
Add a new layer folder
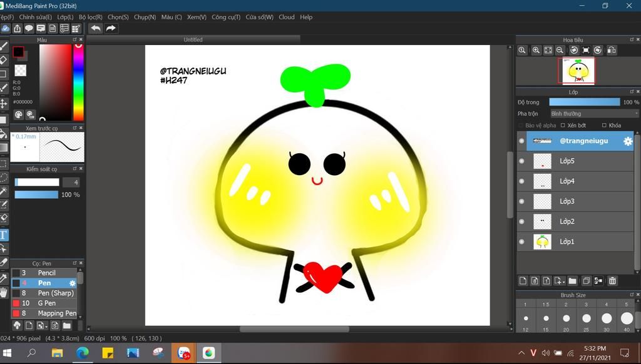point(572,281)
